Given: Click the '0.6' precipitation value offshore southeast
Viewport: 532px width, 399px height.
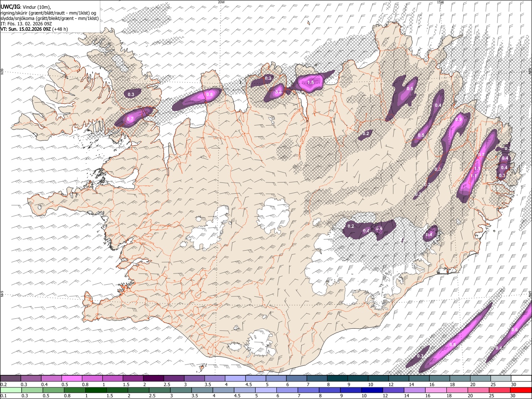Looking at the screenshot, I should pyautogui.click(x=515, y=330).
